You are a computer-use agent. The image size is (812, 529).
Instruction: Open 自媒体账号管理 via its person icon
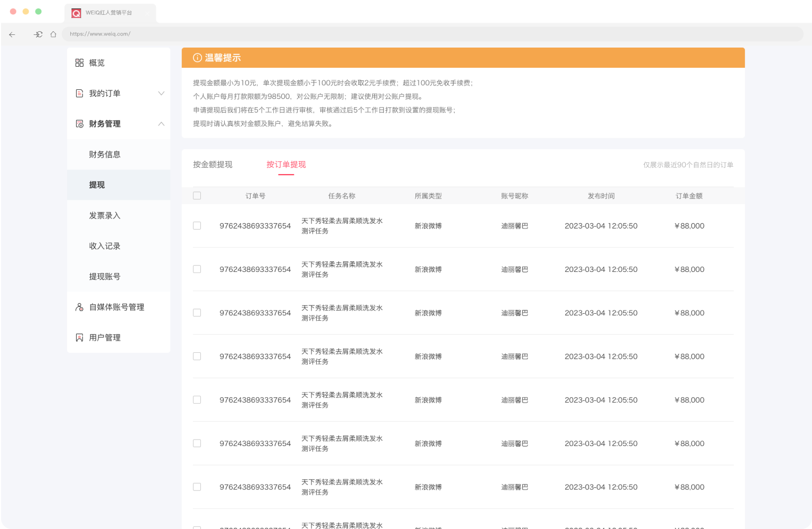79,307
